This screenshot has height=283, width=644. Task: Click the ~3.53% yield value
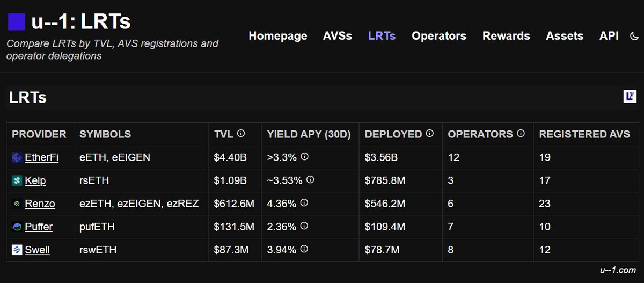pyautogui.click(x=284, y=180)
